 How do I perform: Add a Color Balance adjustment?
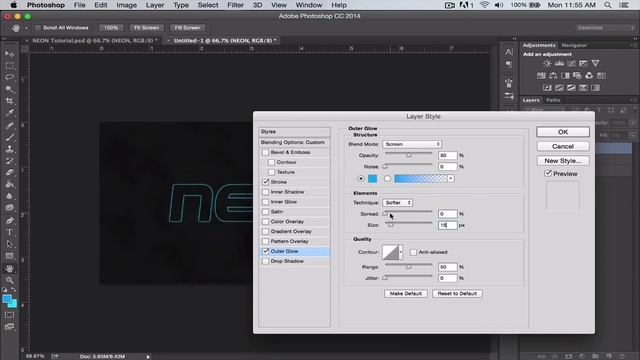pyautogui.click(x=553, y=76)
